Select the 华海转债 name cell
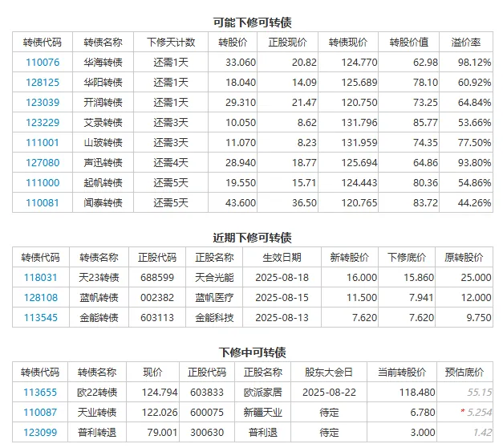This screenshot has width=503, height=448. pyautogui.click(x=103, y=63)
